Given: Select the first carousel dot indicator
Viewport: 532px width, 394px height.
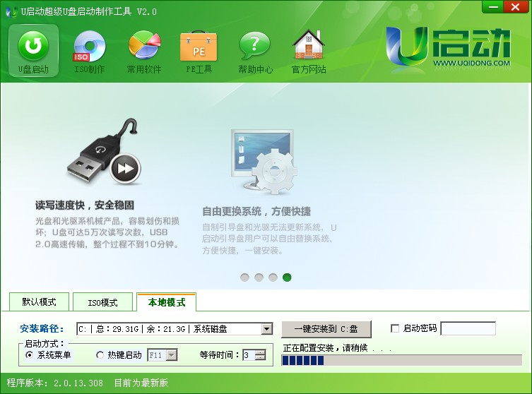Looking at the screenshot, I should point(245,277).
